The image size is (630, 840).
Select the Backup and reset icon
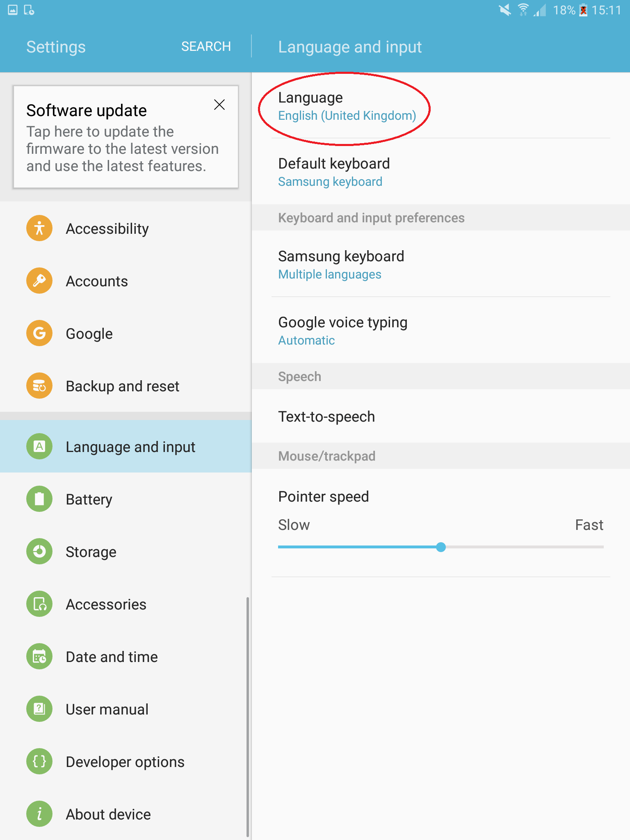tap(39, 386)
